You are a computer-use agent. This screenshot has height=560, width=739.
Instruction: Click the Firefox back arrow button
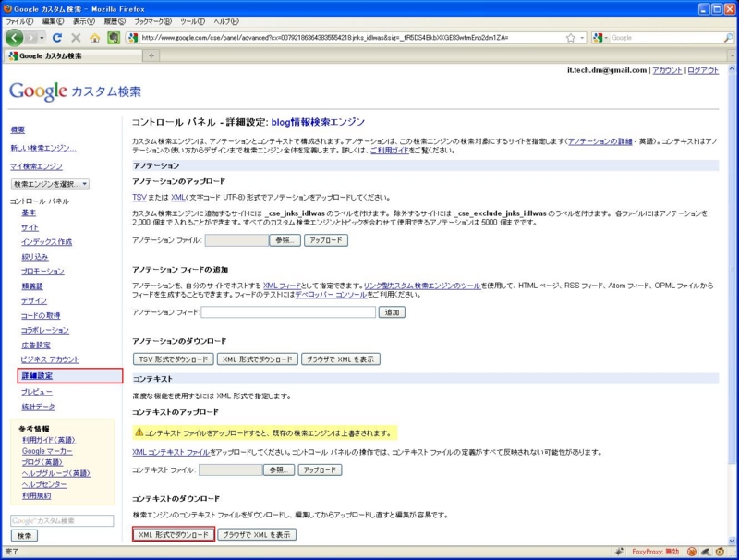point(14,38)
